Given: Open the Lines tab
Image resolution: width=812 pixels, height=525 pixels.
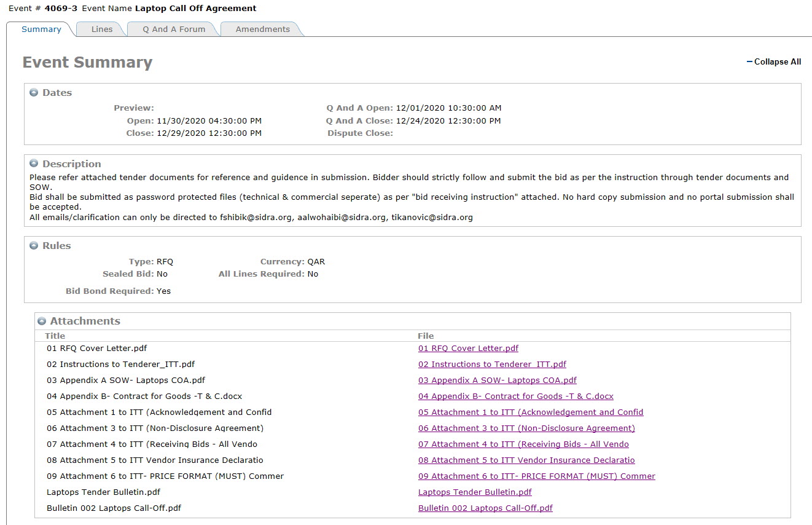Looking at the screenshot, I should pos(102,29).
